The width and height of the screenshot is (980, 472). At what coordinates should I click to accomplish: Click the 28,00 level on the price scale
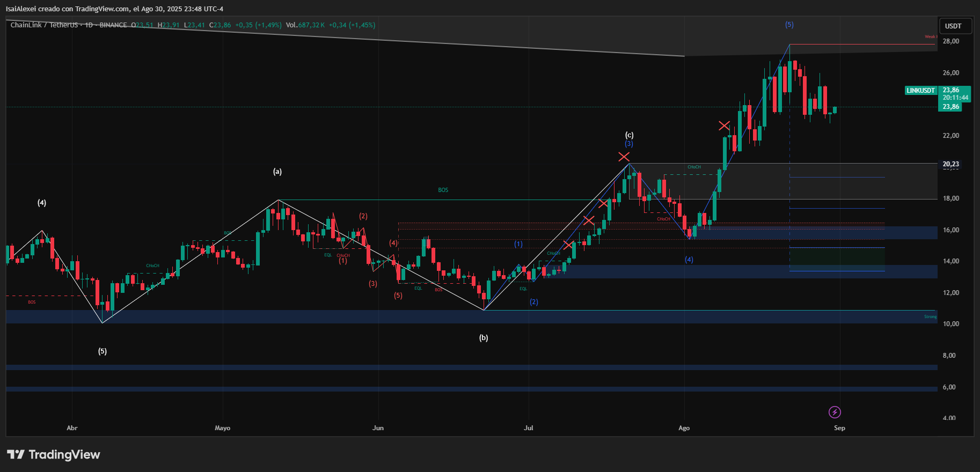(950, 41)
